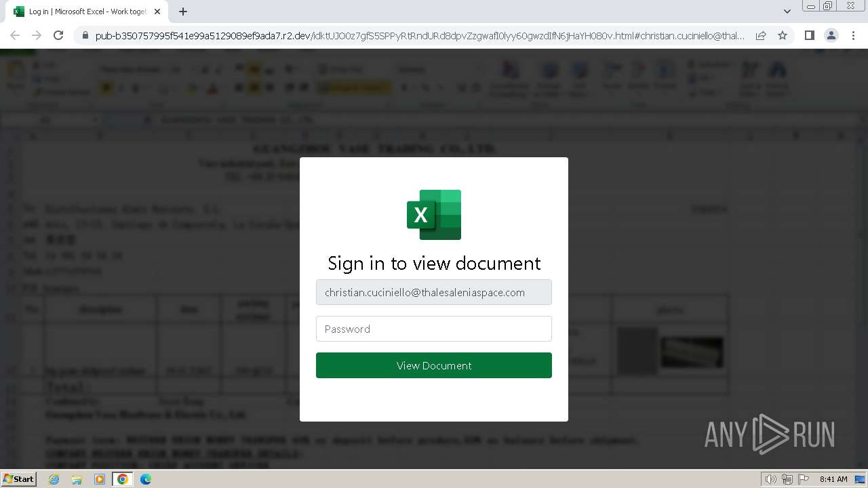Restore down the Chrome window
The height and width of the screenshot is (488, 868).
click(x=828, y=6)
